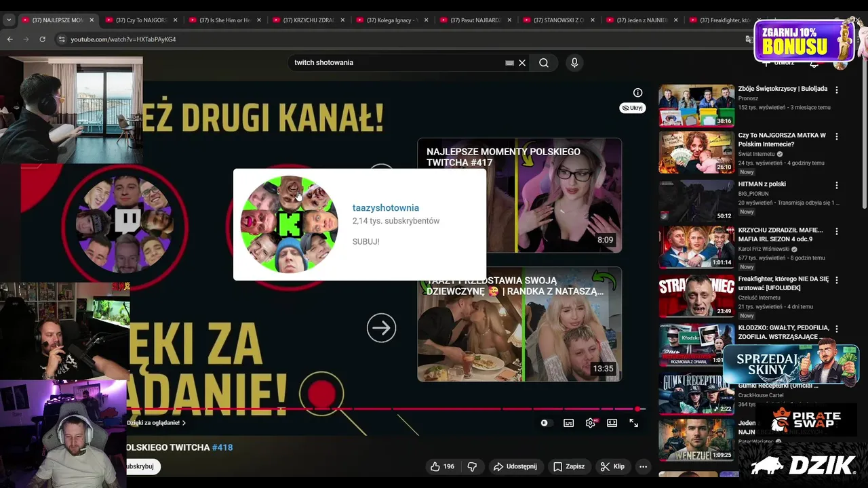Viewport: 868px width, 488px height.
Task: Open Gumki Recepturki thumbnail 2:22
Action: (x=696, y=393)
